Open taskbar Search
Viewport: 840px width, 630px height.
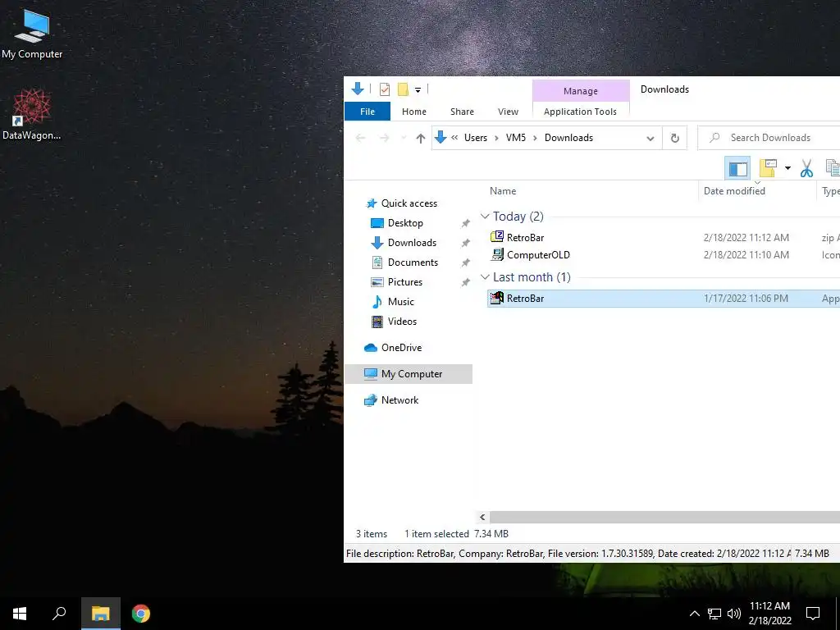pos(59,614)
